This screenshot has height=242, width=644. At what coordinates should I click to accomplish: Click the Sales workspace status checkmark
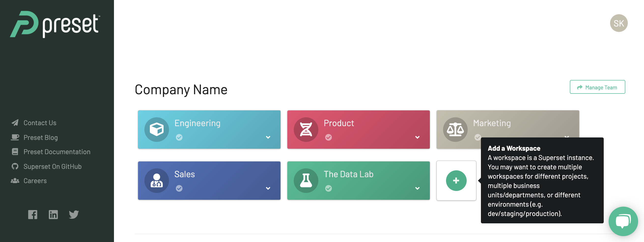[x=179, y=188]
